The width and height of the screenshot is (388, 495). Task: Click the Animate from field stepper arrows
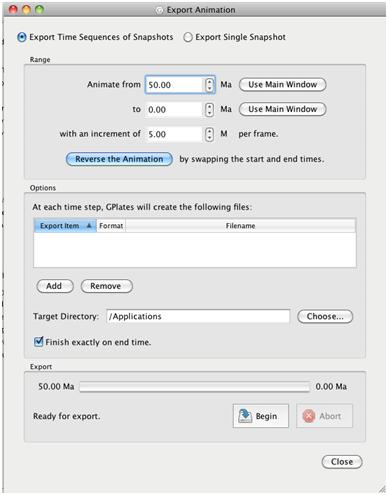(209, 85)
